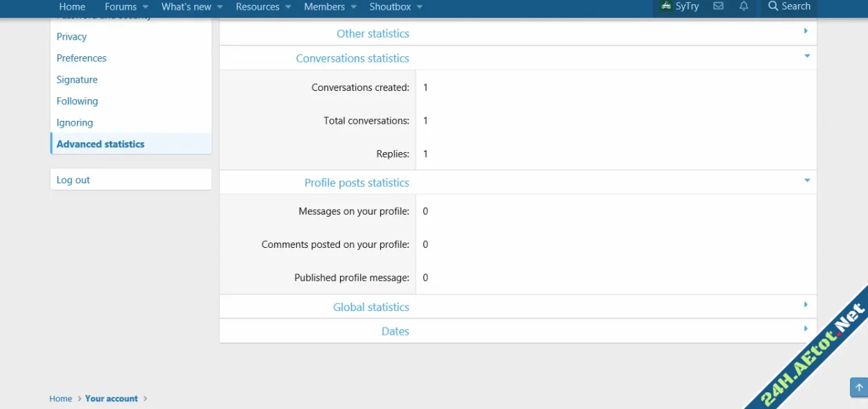Click Your account in the breadcrumb
The height and width of the screenshot is (409, 868).
[111, 399]
